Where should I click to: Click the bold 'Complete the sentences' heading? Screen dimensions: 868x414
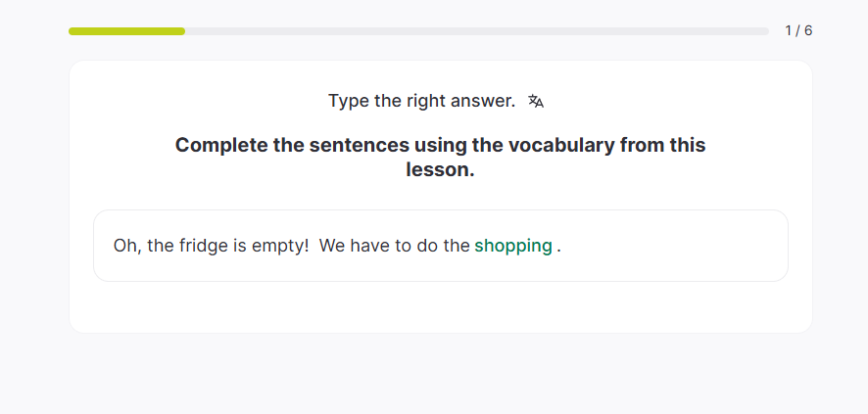[440, 146]
